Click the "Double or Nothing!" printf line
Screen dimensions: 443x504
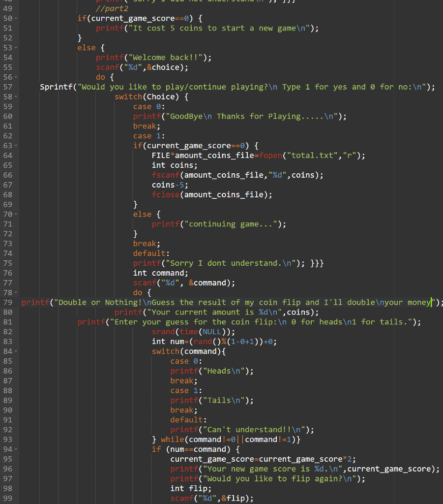[233, 303]
